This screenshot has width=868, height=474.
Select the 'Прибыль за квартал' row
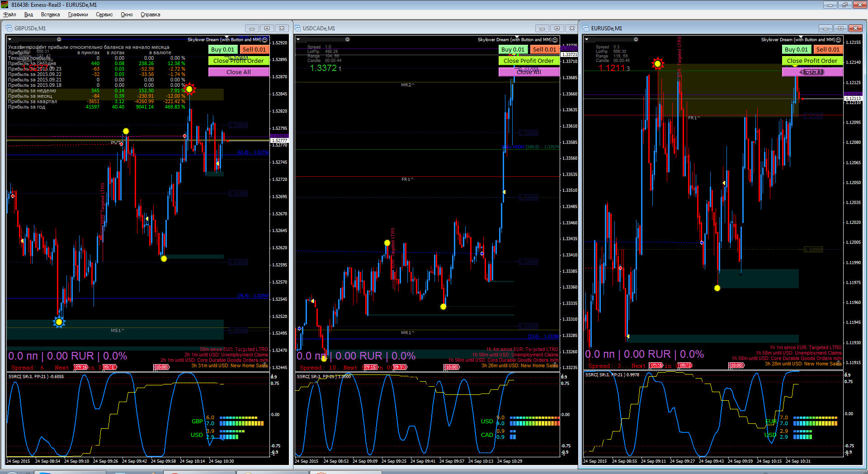[x=97, y=101]
